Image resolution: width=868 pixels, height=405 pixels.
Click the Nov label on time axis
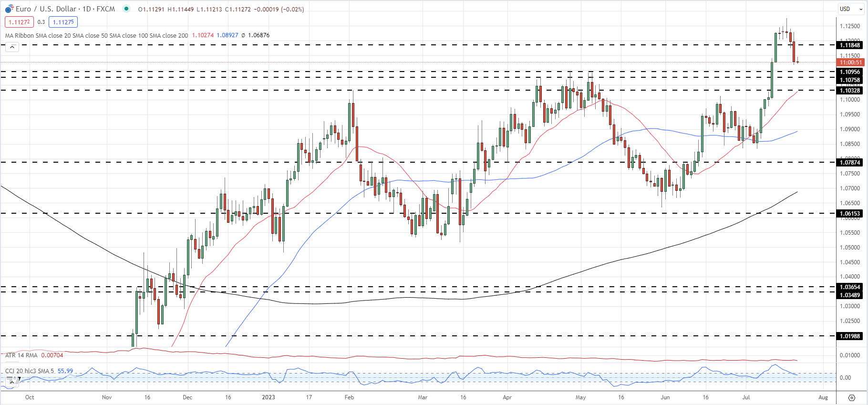pos(107,397)
